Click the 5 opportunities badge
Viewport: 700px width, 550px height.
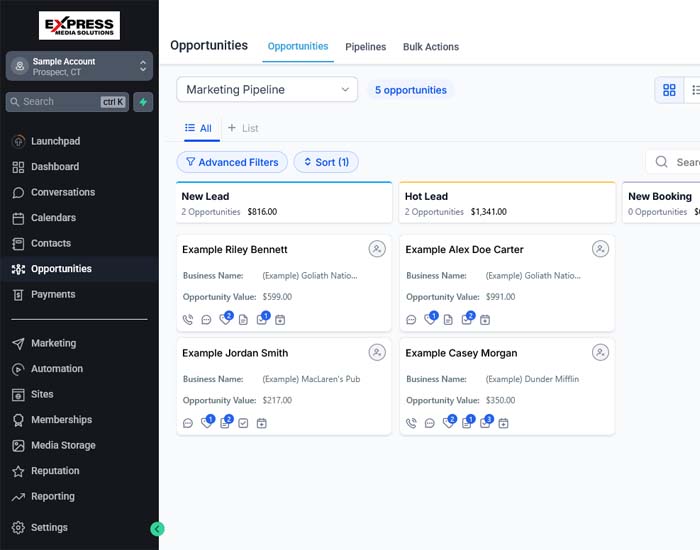click(x=411, y=90)
